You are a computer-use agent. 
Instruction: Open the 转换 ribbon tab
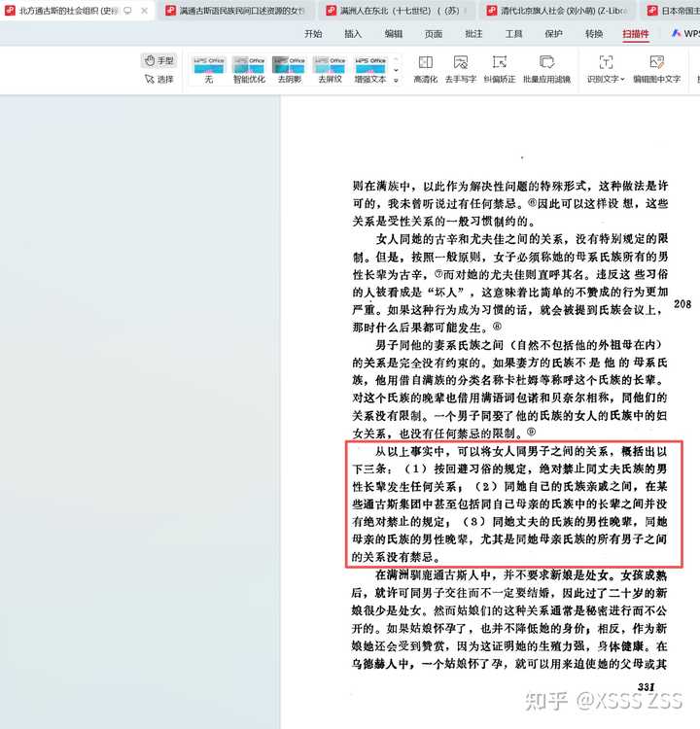(594, 33)
